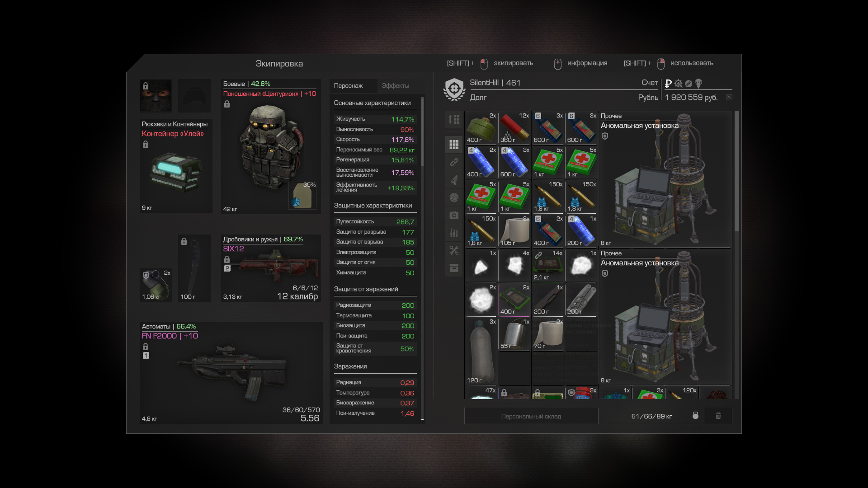Click the sort inventory icon
The image size is (868, 488).
(x=454, y=119)
